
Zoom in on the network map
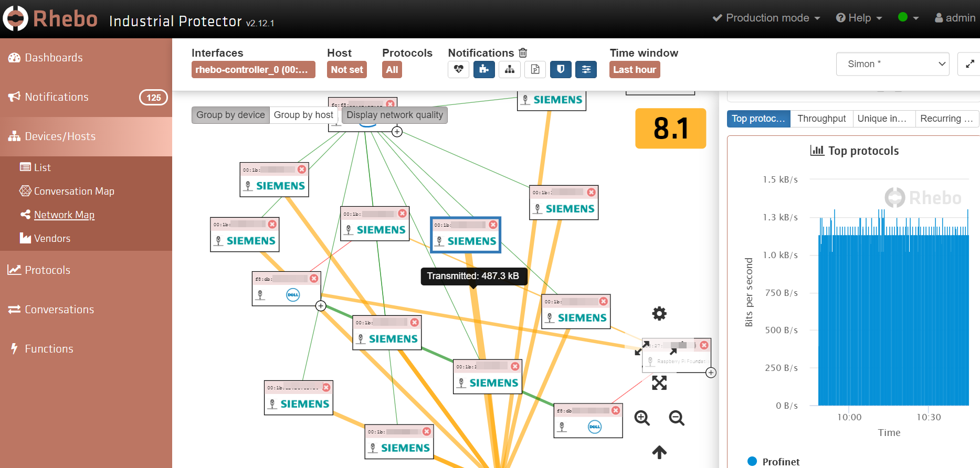[642, 418]
